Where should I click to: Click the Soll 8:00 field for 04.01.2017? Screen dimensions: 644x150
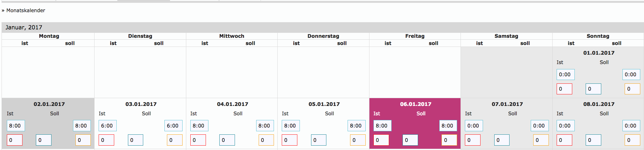[x=265, y=126]
